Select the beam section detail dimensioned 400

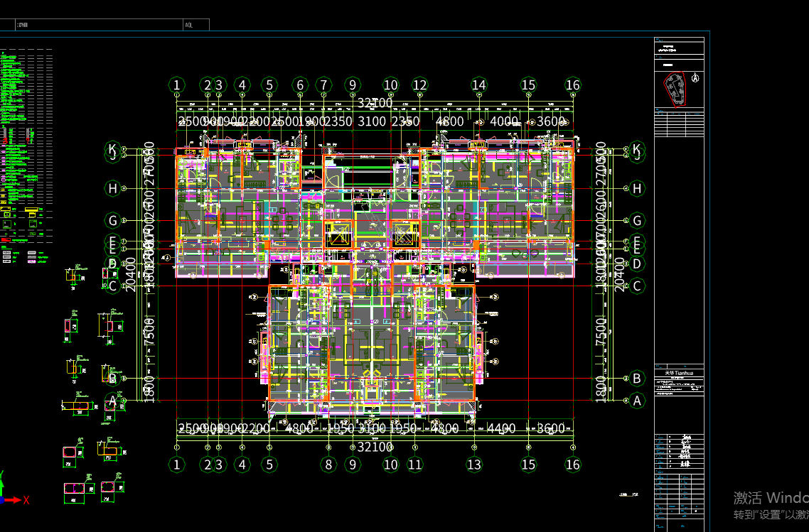79,489
